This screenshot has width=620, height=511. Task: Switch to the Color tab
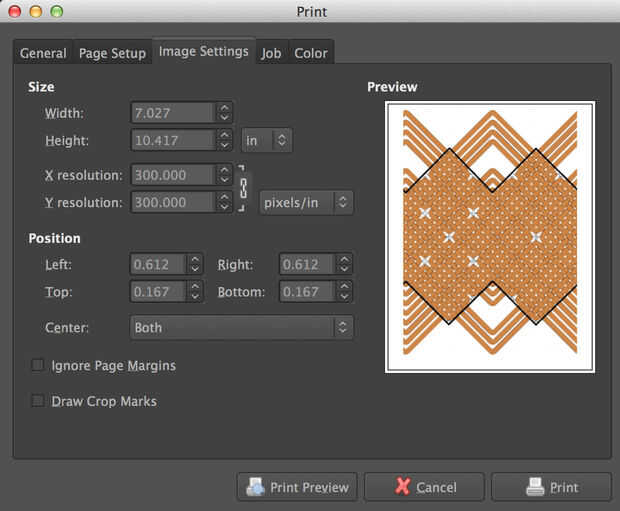[311, 53]
